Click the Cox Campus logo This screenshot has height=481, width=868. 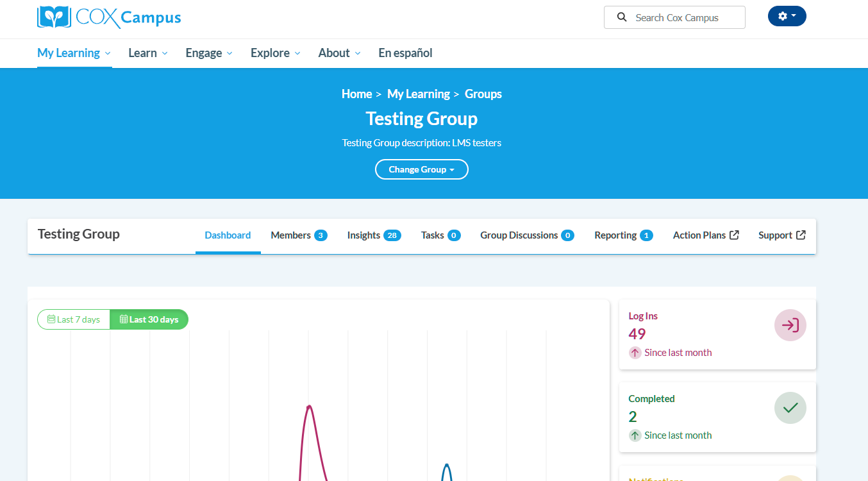pyautogui.click(x=109, y=17)
